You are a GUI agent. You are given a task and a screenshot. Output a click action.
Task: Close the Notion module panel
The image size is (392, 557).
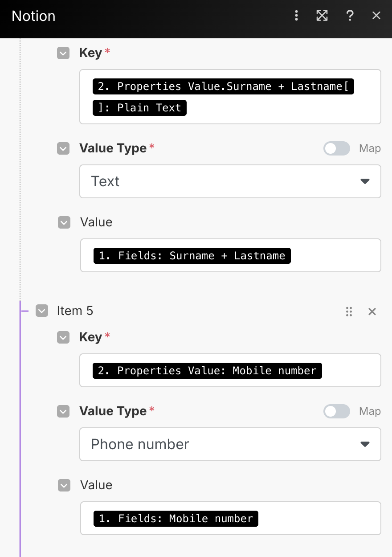(376, 16)
